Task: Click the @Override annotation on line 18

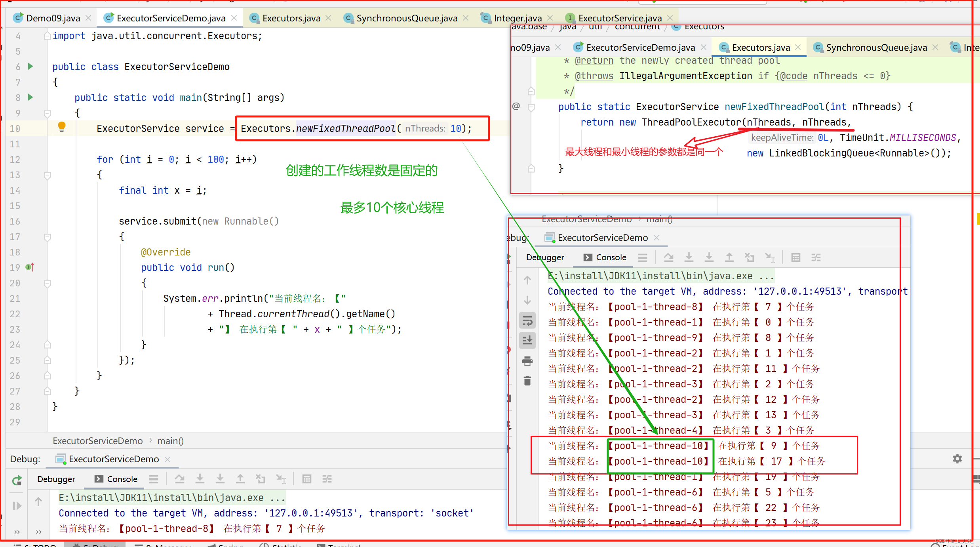Action: (x=166, y=252)
